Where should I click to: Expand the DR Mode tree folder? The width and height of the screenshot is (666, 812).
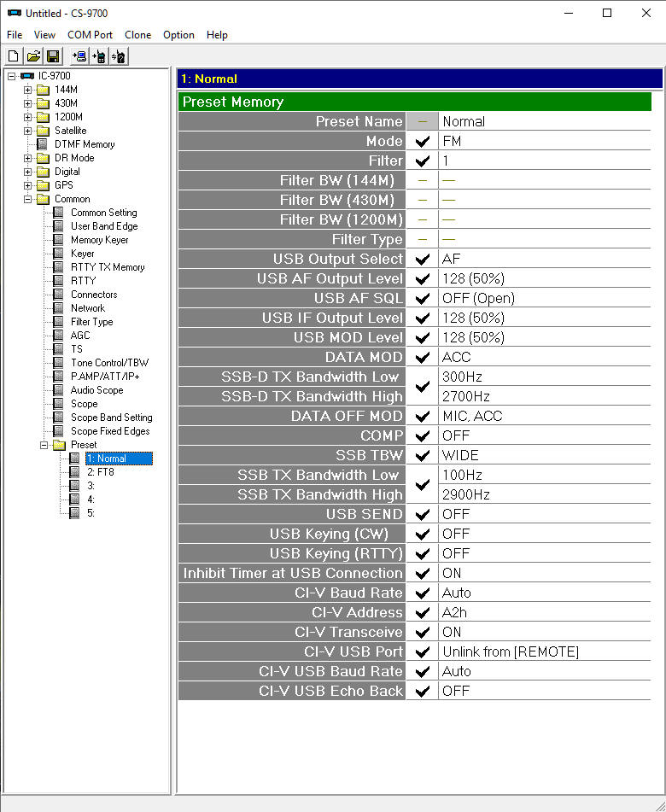tap(28, 158)
